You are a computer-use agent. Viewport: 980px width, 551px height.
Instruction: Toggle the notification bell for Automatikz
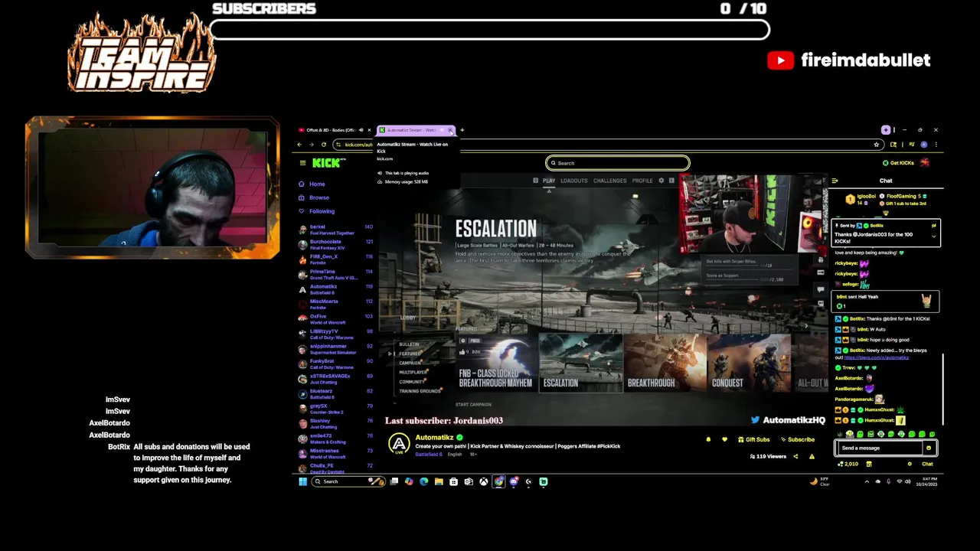tap(708, 439)
